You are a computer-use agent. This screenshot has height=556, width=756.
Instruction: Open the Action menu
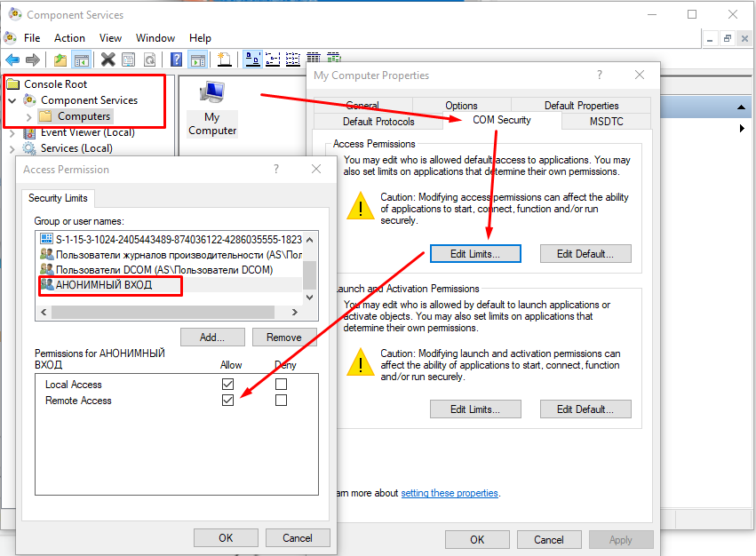[69, 38]
